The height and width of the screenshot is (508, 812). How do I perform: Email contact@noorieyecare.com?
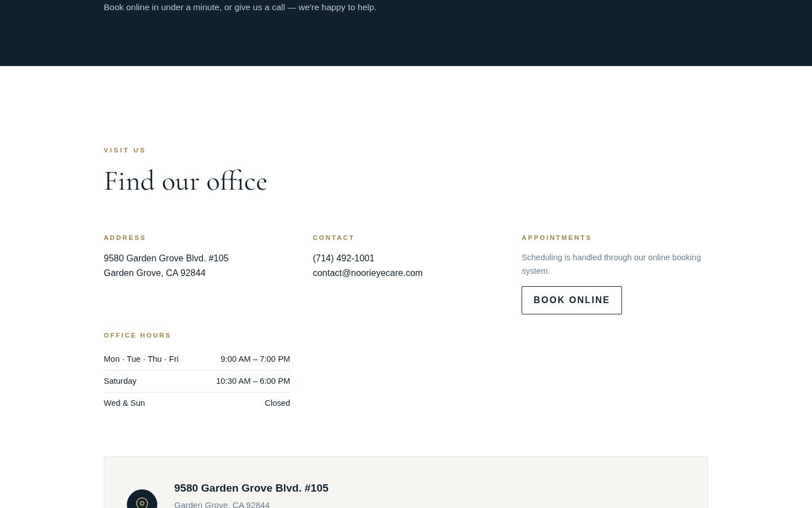(368, 273)
